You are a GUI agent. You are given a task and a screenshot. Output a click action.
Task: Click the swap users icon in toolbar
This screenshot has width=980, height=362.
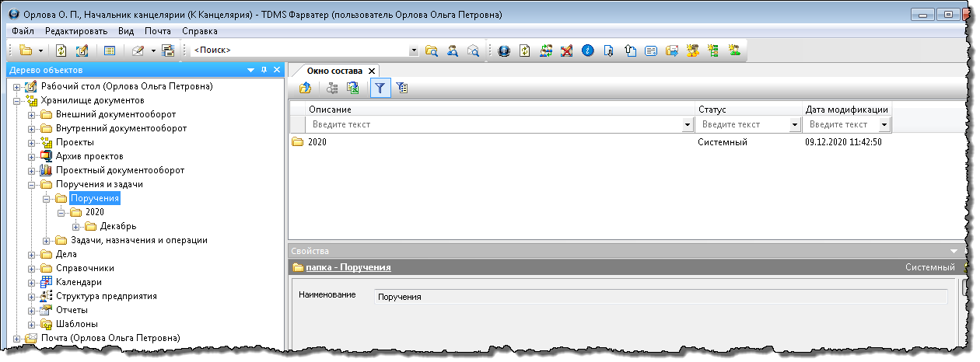click(x=547, y=50)
